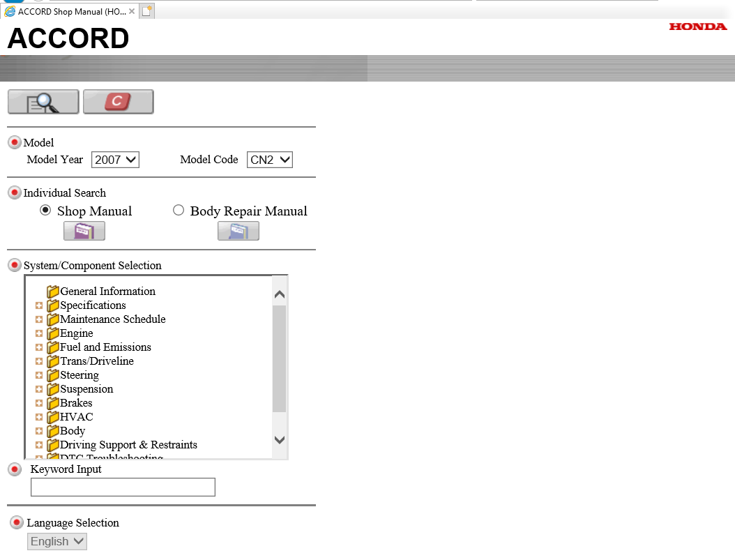Click the red System/Component Selection bullet
This screenshot has height=560, width=735.
15,265
